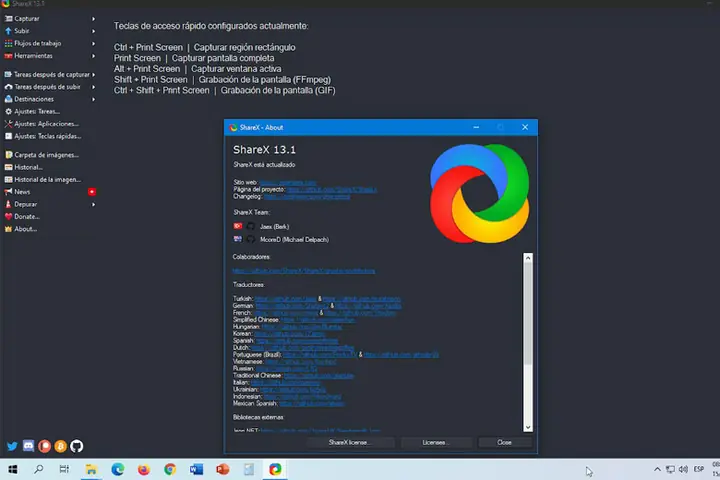Open Task View in taskbar

(64, 469)
